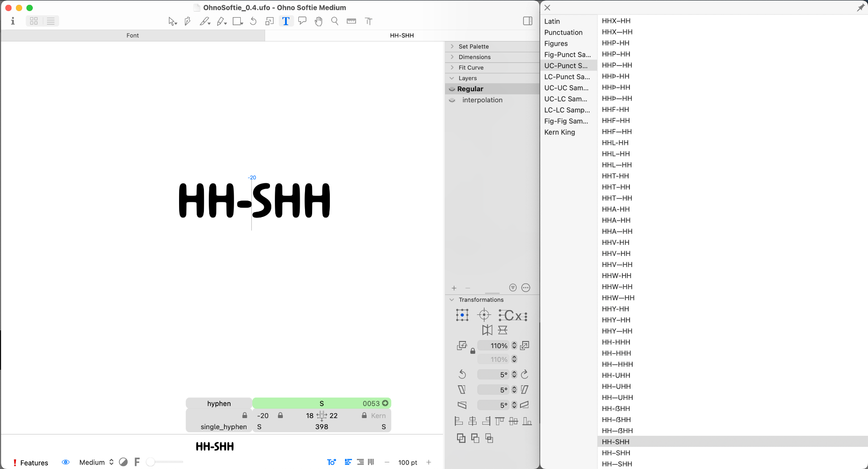Select the Select (arrow) tool in toolbar
The image size is (868, 469).
(172, 21)
